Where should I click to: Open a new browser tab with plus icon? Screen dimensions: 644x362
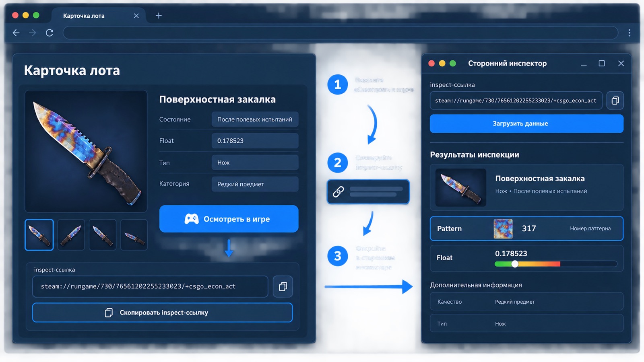[159, 16]
